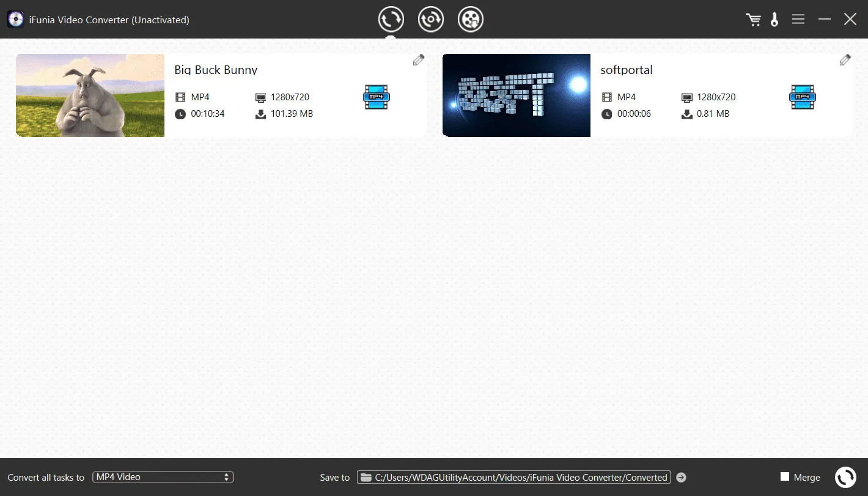
Task: Click the MP4 format label of Big Buck Bunny
Action: (200, 97)
